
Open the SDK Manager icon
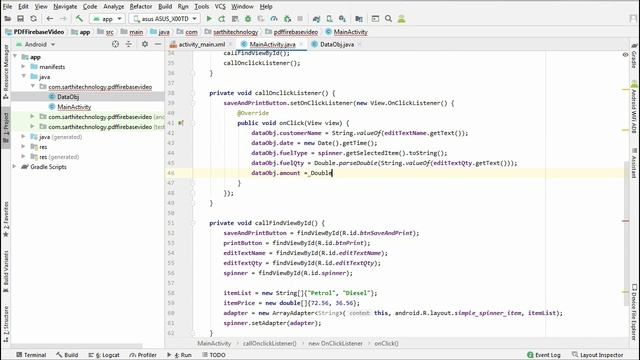342,19
